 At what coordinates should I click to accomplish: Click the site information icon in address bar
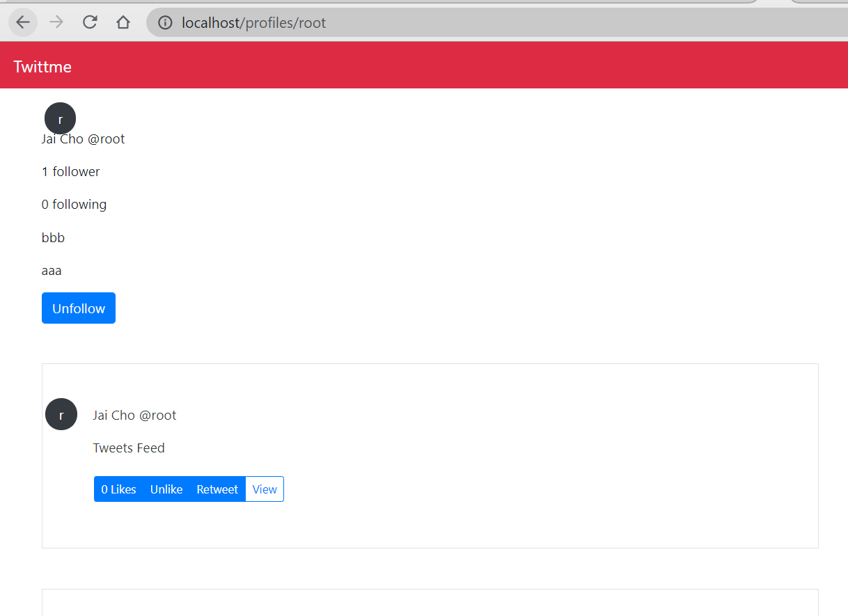pyautogui.click(x=165, y=23)
